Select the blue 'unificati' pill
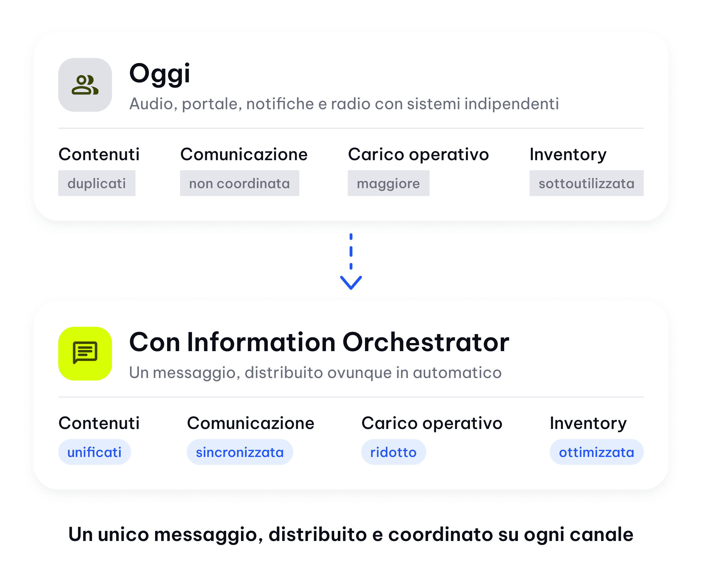 94,452
